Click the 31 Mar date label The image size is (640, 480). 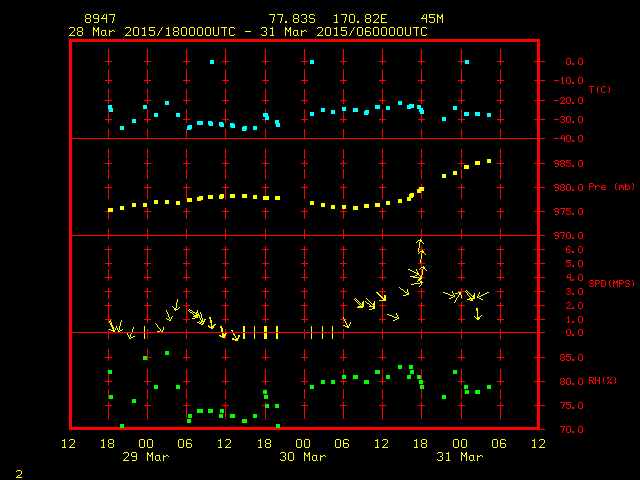pos(459,457)
